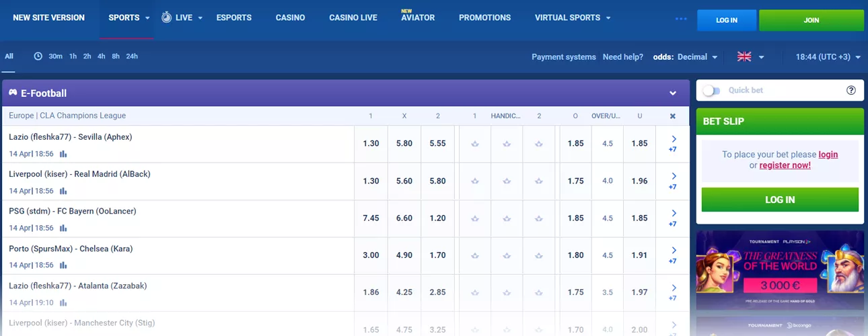The height and width of the screenshot is (336, 868).
Task: Open the language flag dropdown
Action: (751, 57)
